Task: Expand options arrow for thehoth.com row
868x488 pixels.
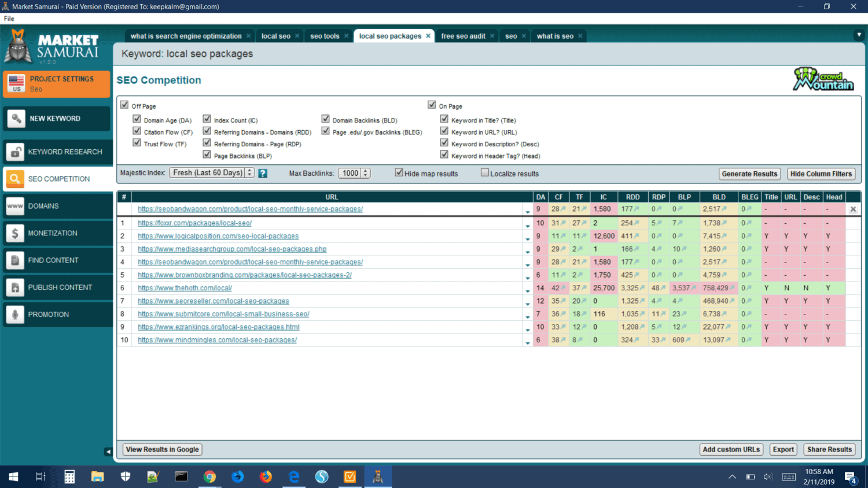Action: click(x=528, y=290)
